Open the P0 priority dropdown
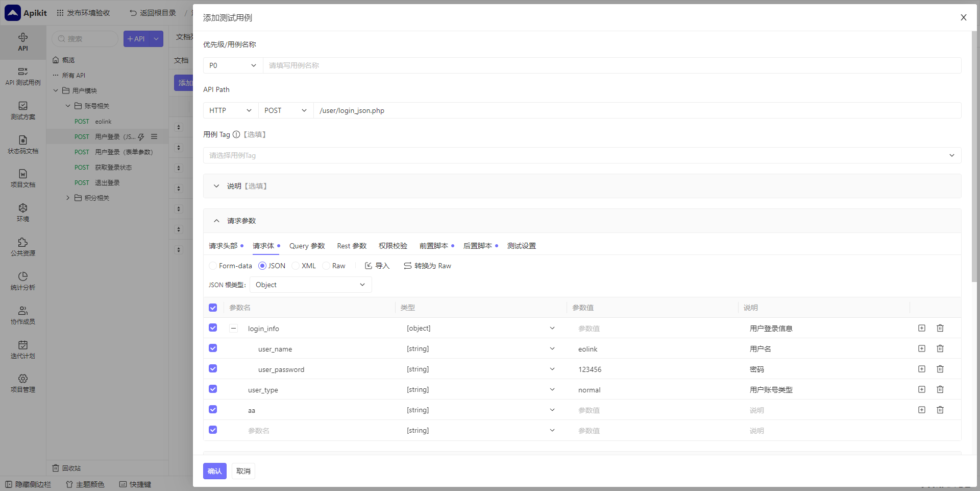 233,65
